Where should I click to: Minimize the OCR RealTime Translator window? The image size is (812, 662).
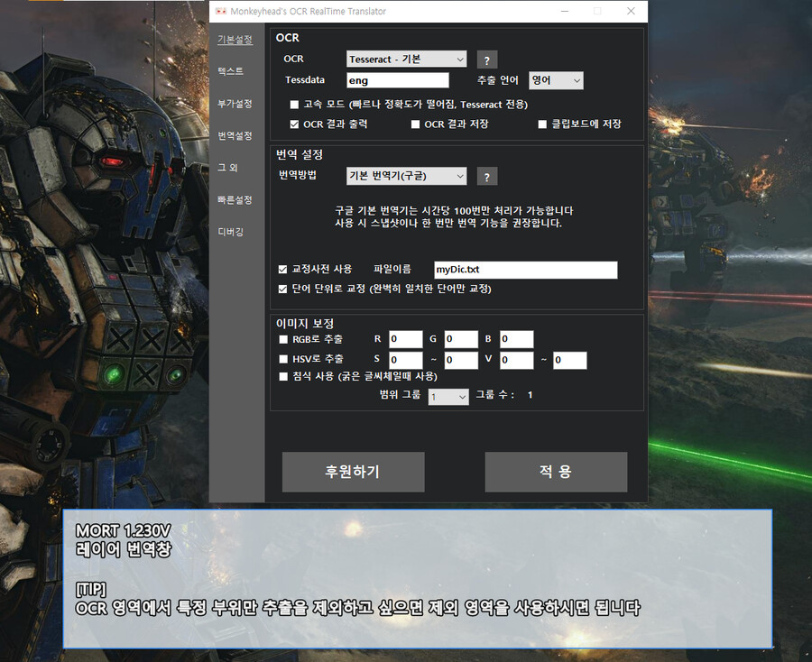pyautogui.click(x=565, y=11)
